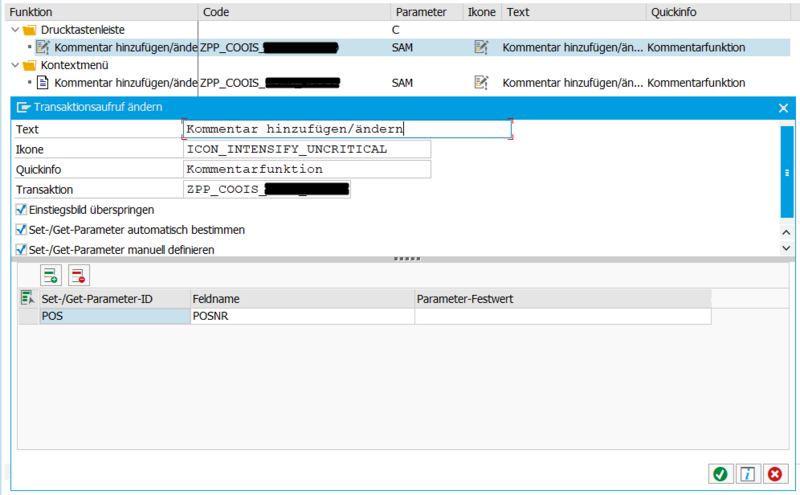800x495 pixels.
Task: Collapse the Drucktastenleiste folder node
Action: (x=15, y=30)
